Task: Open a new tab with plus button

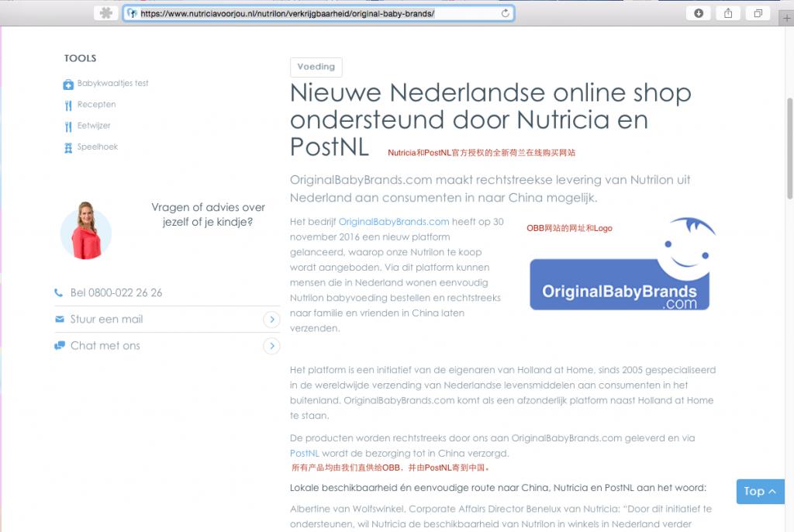Action: click(786, 19)
